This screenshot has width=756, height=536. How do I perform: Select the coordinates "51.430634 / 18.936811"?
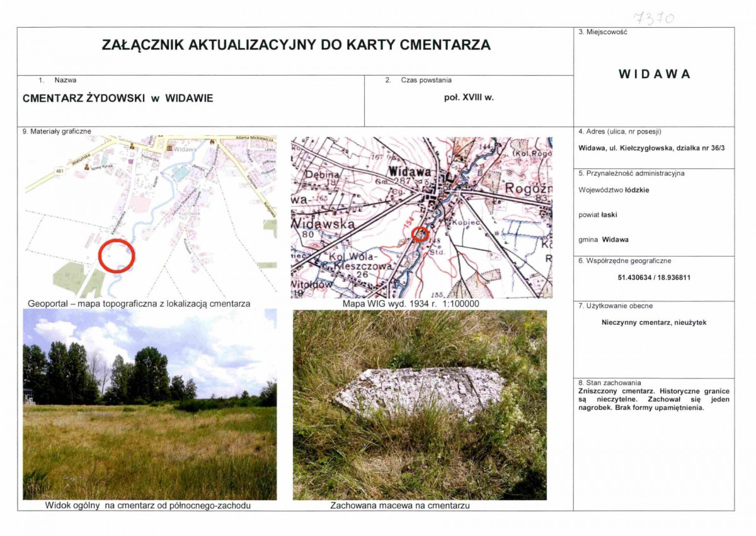655,277
